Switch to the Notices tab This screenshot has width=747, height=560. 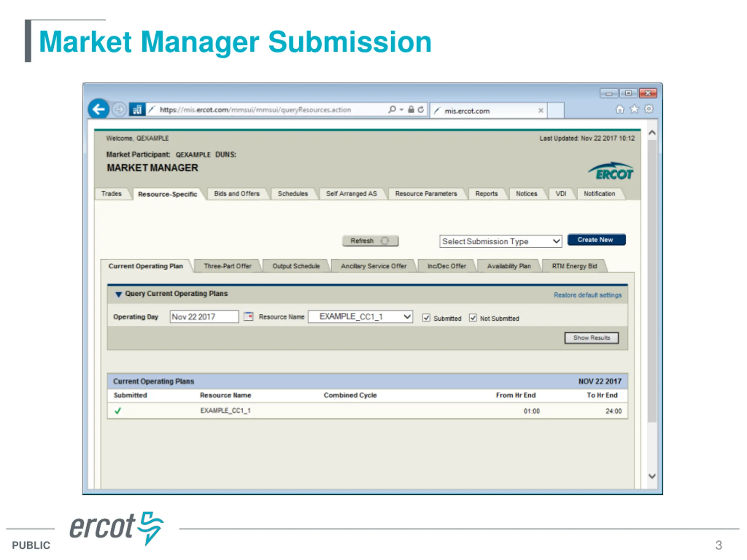tap(526, 194)
